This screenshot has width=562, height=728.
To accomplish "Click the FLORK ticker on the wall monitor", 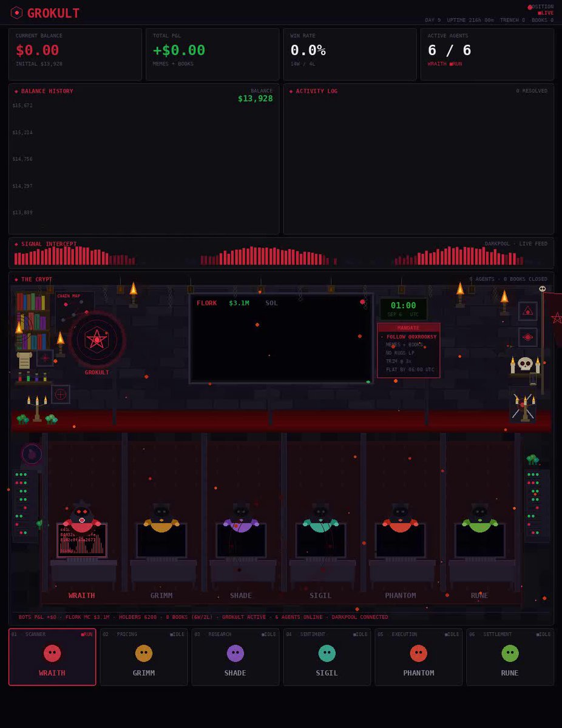I will [x=206, y=303].
